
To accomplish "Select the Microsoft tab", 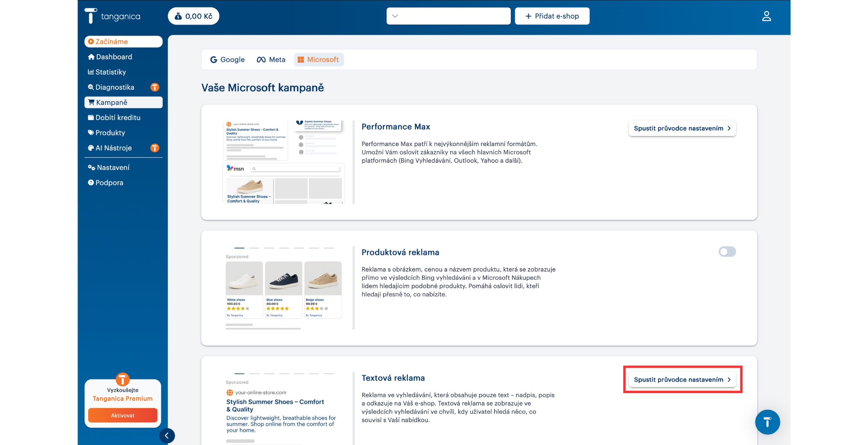I will 319,60.
